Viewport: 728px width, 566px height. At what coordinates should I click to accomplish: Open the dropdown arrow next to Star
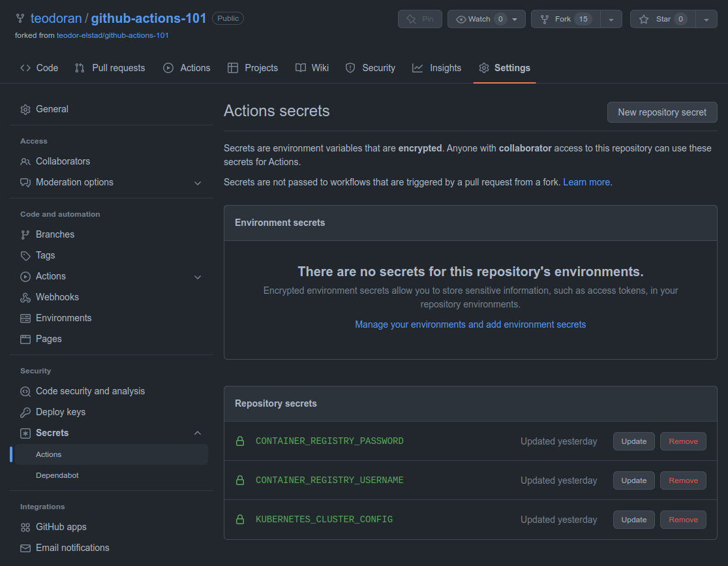(x=706, y=20)
